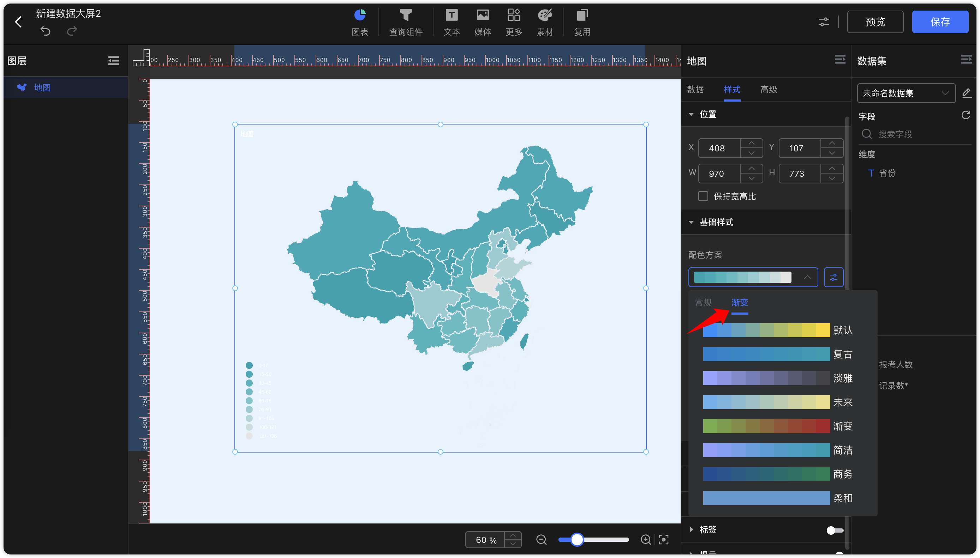Switch to the 常规 color tab
980x558 pixels.
point(703,302)
